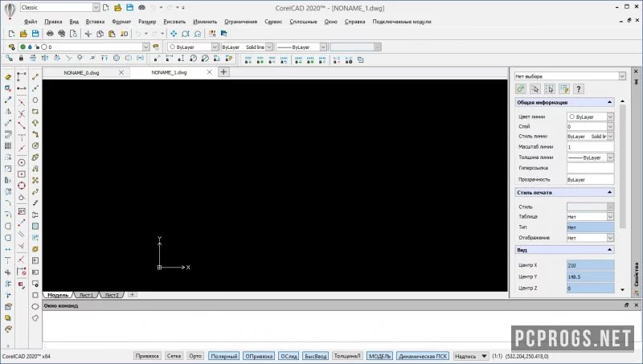Collapse the Общая информация section

[x=610, y=102]
